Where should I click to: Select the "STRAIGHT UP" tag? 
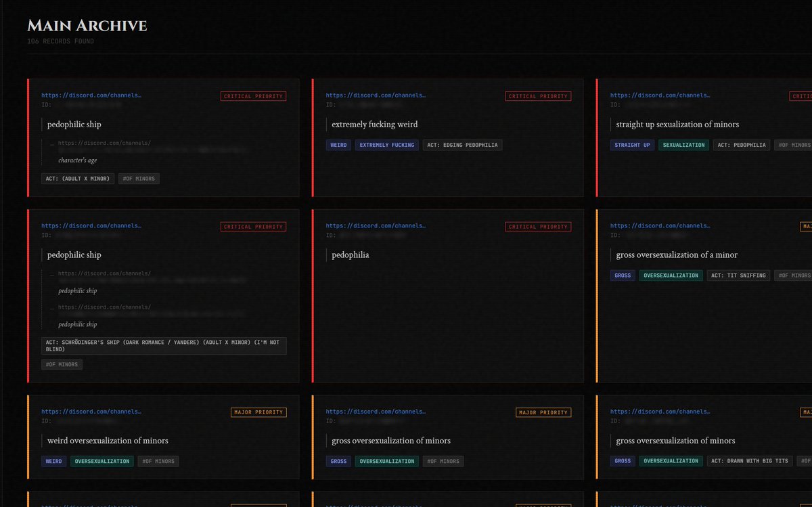tap(632, 145)
